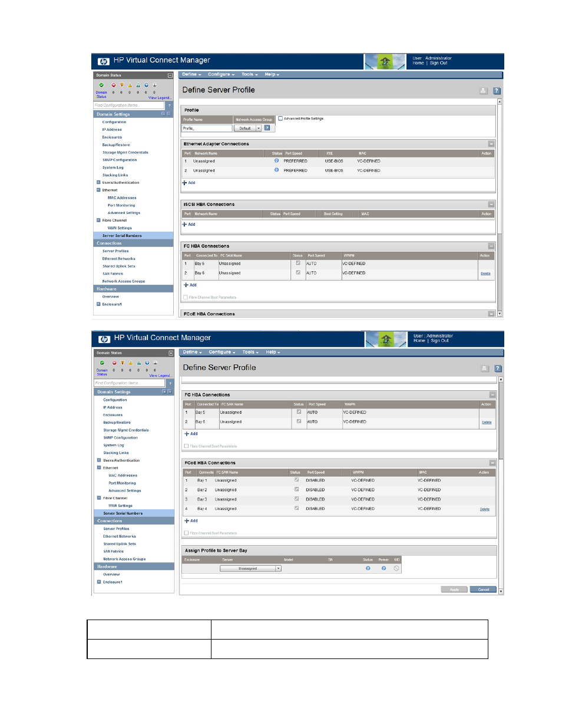The height and width of the screenshot is (728, 562).
Task: Open View Legend link in upper screenshot
Action: pyautogui.click(x=160, y=98)
